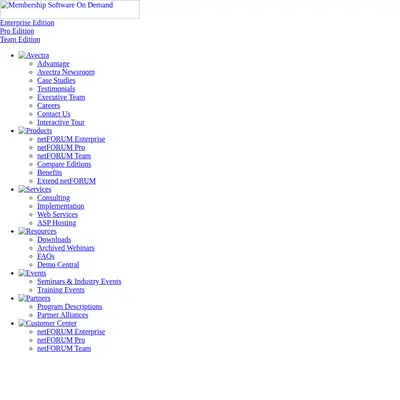Open the Avectra broken-image menu heading

click(x=34, y=55)
